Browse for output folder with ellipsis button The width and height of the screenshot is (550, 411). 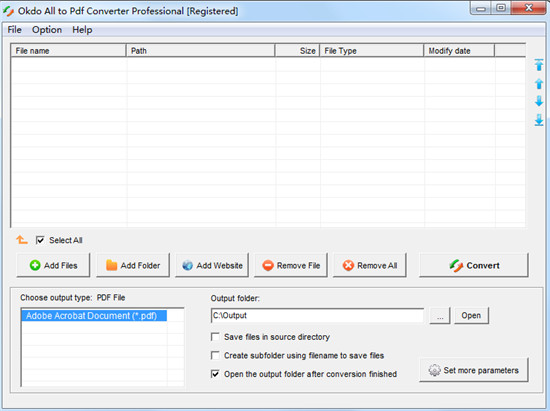(440, 316)
